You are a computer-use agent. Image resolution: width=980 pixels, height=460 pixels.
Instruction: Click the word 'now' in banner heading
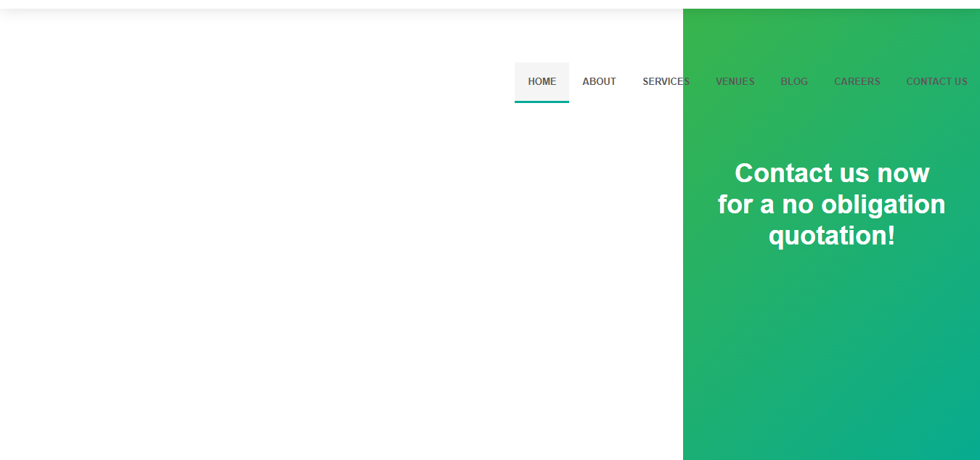903,173
